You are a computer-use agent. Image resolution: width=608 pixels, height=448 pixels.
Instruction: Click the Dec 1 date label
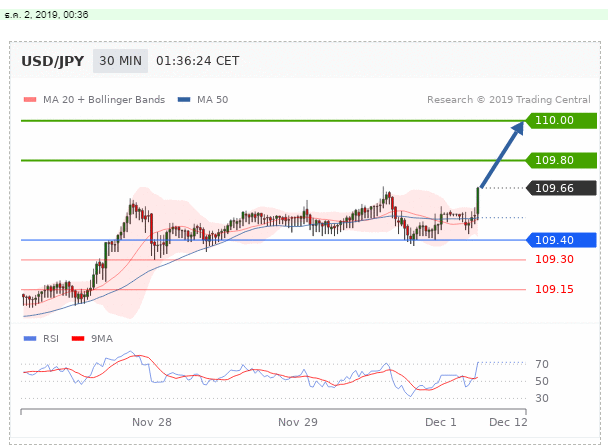pos(441,422)
